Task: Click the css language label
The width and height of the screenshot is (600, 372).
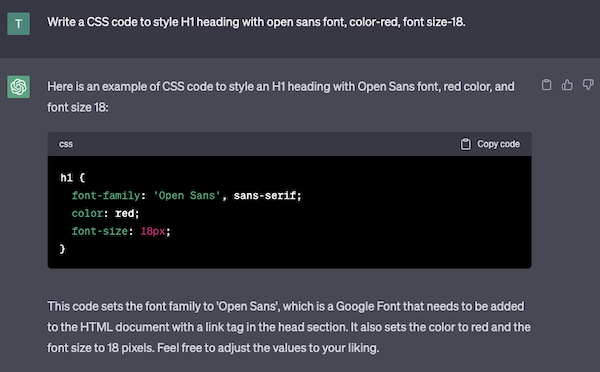Action: (x=66, y=144)
